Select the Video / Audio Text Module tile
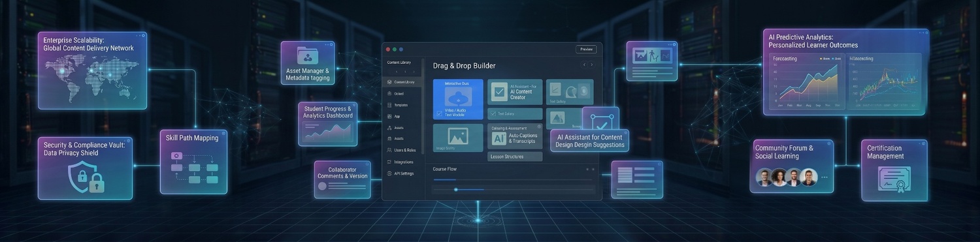 coord(458,99)
